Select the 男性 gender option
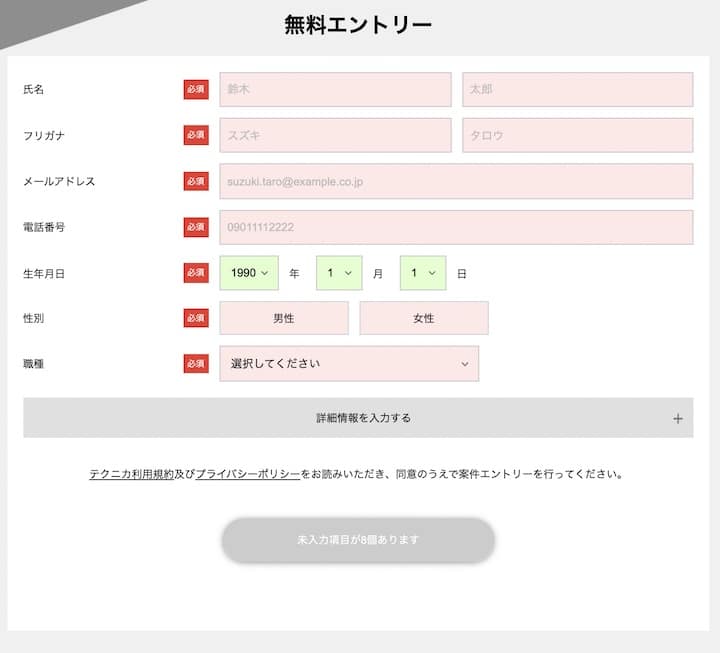 click(x=284, y=318)
